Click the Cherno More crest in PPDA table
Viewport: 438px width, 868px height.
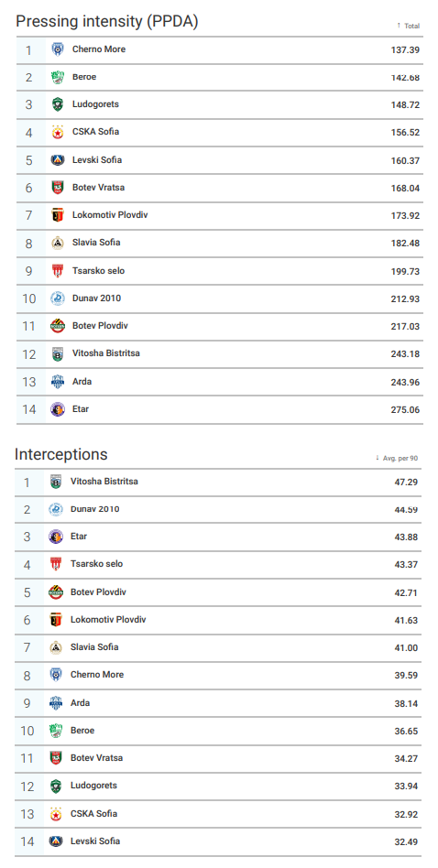58,49
